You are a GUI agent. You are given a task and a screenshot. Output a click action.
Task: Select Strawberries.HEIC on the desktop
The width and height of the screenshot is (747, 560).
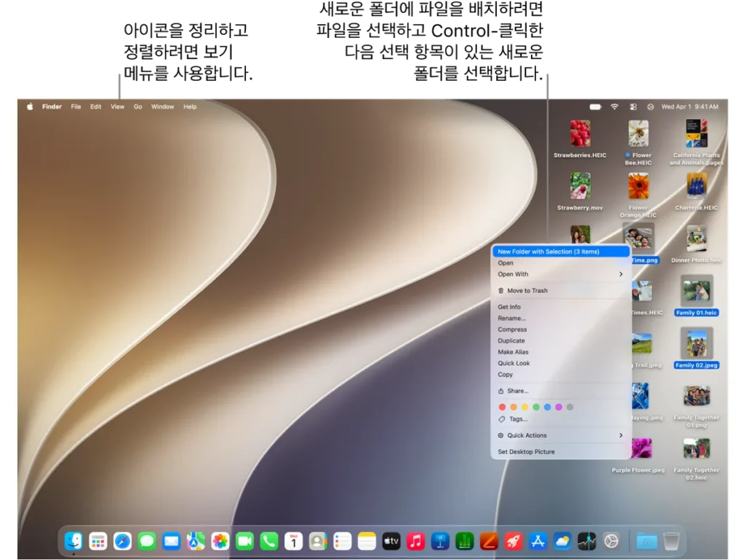[580, 139]
